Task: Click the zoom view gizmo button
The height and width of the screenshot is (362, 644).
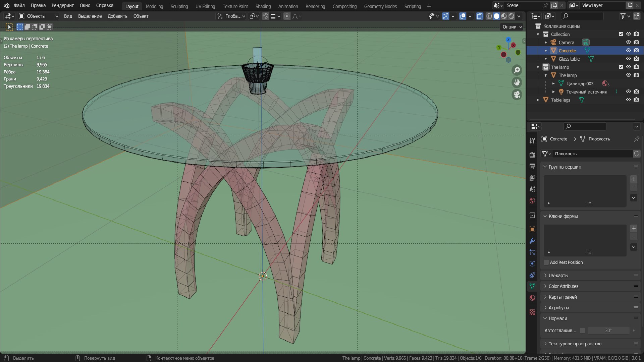Action: [x=517, y=70]
